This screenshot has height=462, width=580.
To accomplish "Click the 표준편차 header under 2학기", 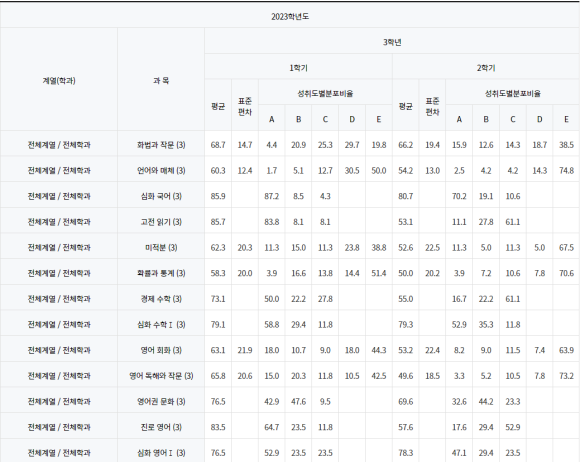I will pos(432,106).
